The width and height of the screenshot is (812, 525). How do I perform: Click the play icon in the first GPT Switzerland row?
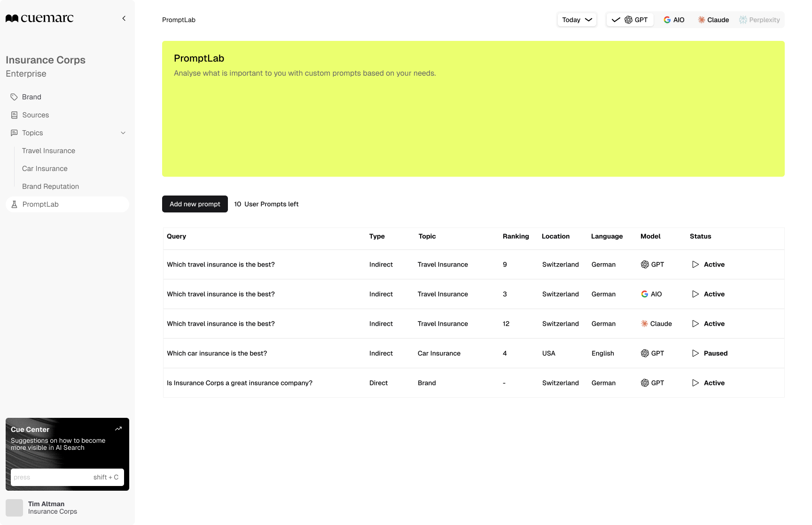pyautogui.click(x=695, y=264)
